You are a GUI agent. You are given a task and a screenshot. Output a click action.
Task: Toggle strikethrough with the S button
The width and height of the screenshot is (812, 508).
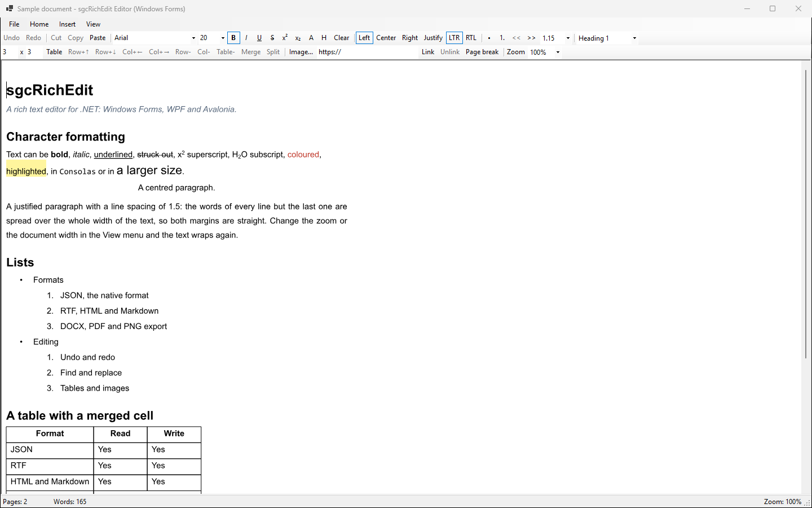272,38
